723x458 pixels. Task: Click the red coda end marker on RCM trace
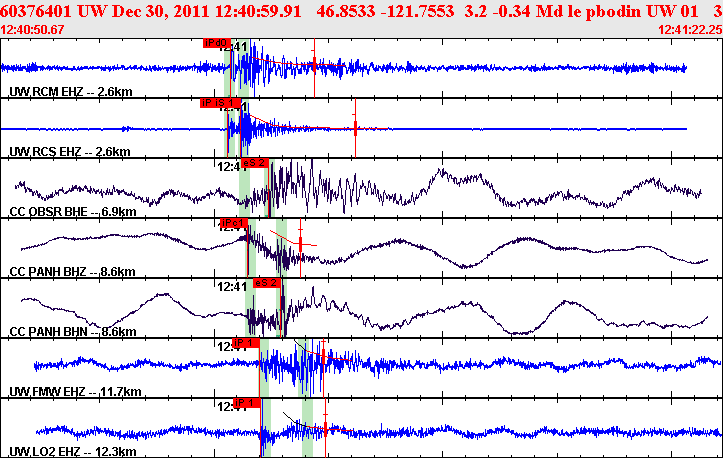tap(314, 65)
